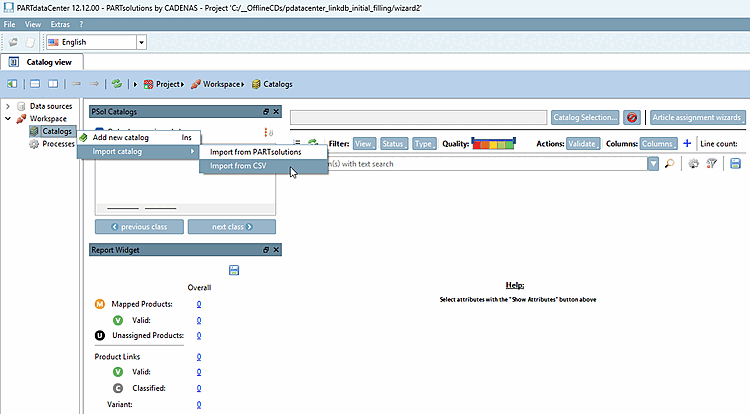Click the Catalog view tab icon
The width and height of the screenshot is (750, 414).
tap(14, 62)
